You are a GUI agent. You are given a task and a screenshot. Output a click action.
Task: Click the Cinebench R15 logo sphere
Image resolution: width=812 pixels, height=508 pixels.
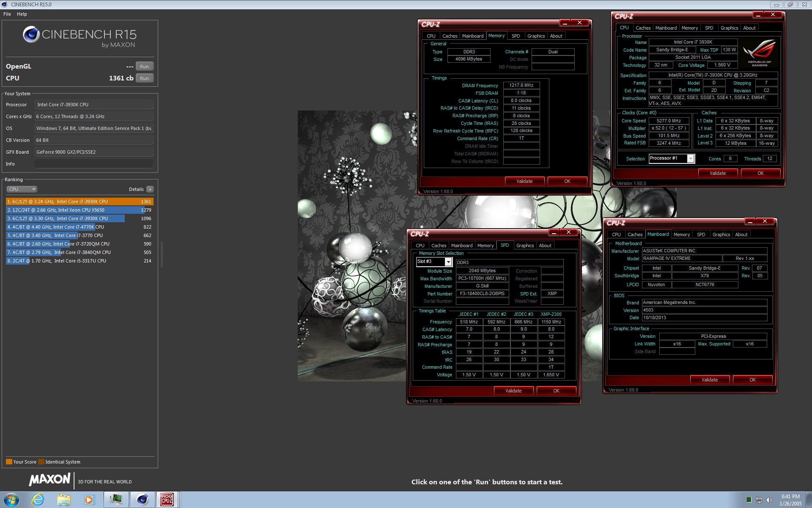click(31, 35)
